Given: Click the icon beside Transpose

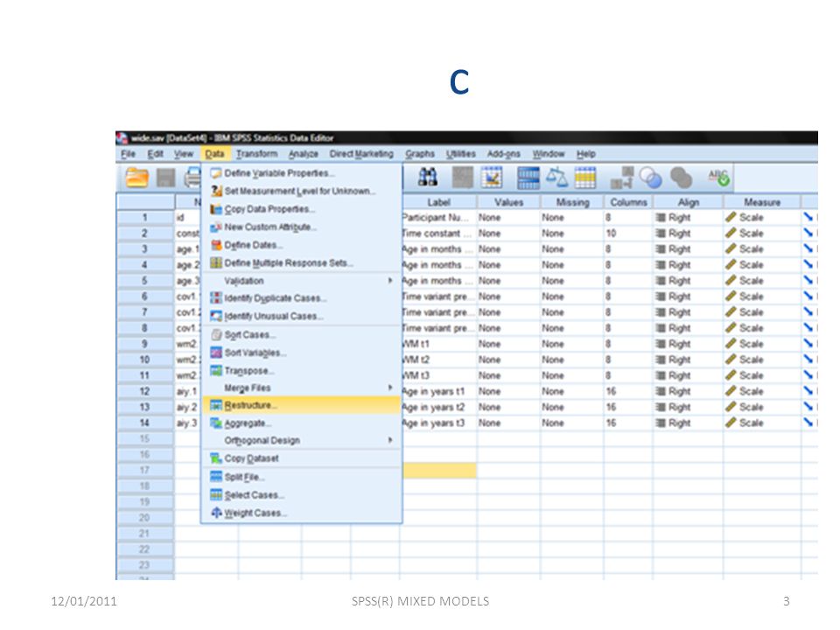Looking at the screenshot, I should [x=216, y=371].
